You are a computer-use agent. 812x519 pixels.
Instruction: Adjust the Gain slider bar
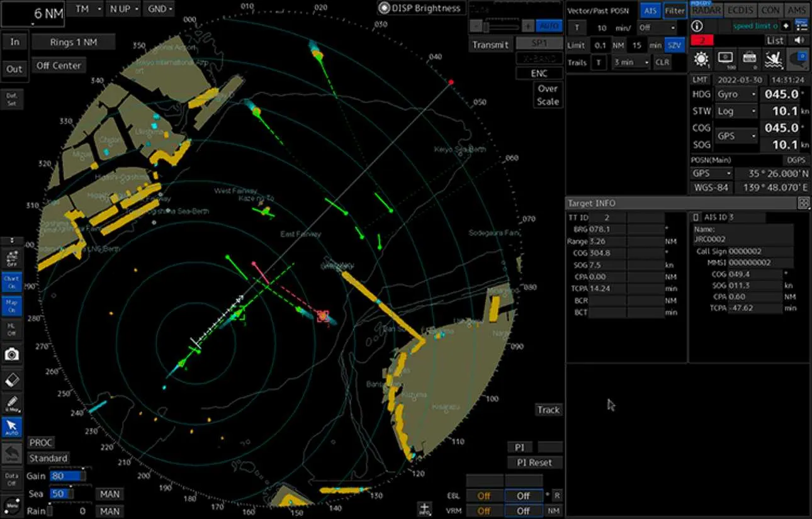(67, 477)
